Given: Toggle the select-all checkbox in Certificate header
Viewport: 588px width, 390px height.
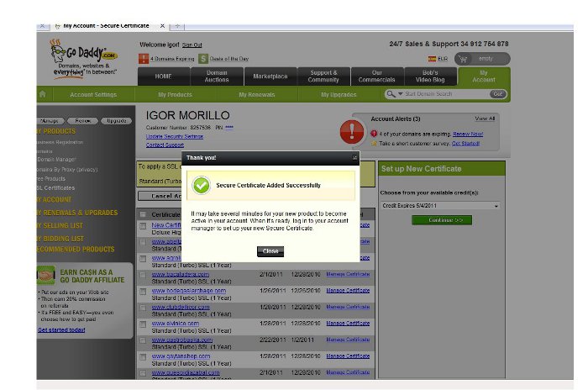Looking at the screenshot, I should coord(143,214).
